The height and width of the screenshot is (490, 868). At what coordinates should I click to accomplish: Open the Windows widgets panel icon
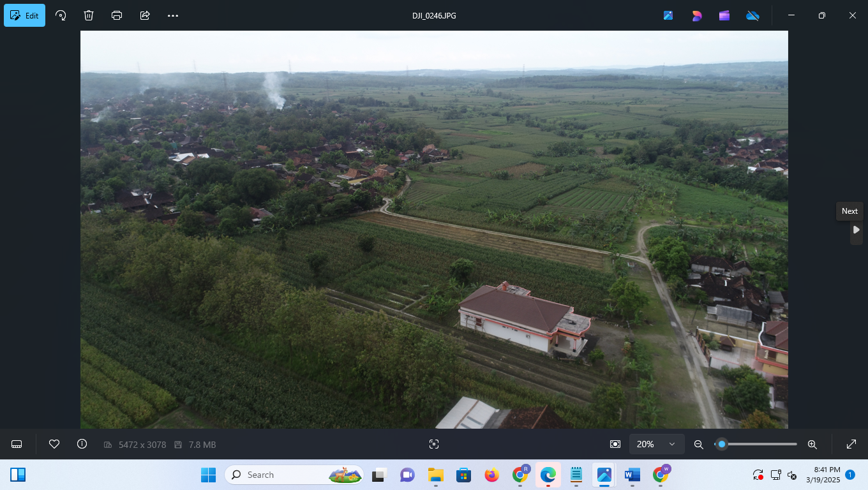pyautogui.click(x=18, y=475)
